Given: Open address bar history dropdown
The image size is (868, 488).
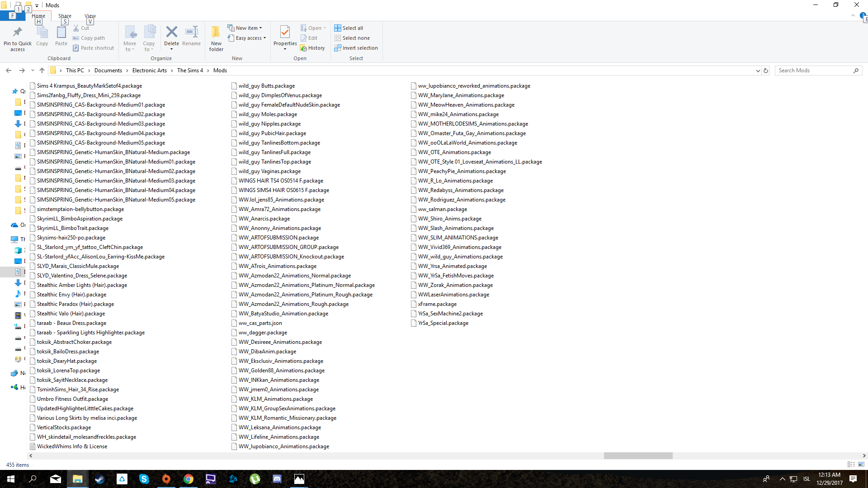Looking at the screenshot, I should pos(758,70).
